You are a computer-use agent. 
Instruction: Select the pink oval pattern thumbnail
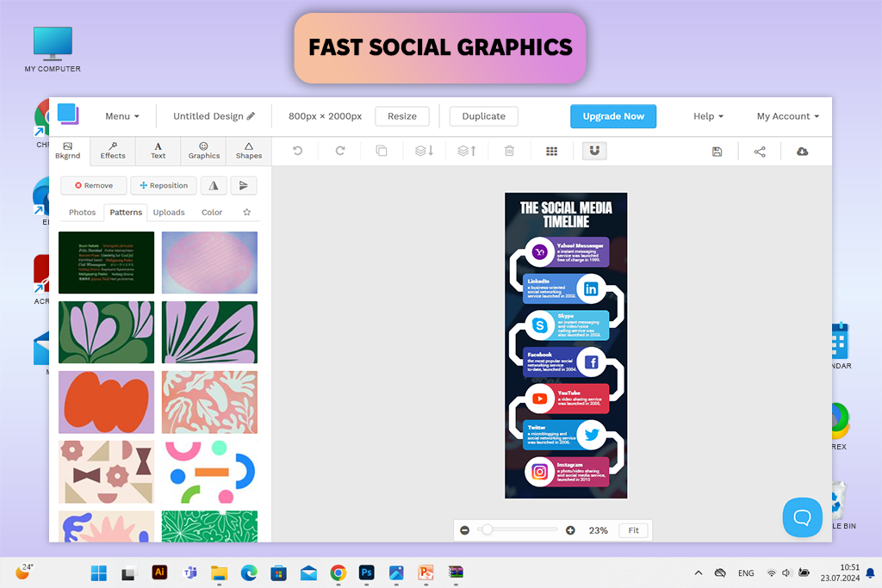pos(209,263)
